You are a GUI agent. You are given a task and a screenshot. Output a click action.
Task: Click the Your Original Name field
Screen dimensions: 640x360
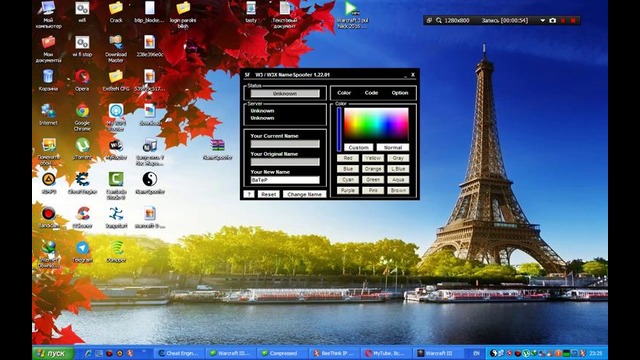point(285,162)
